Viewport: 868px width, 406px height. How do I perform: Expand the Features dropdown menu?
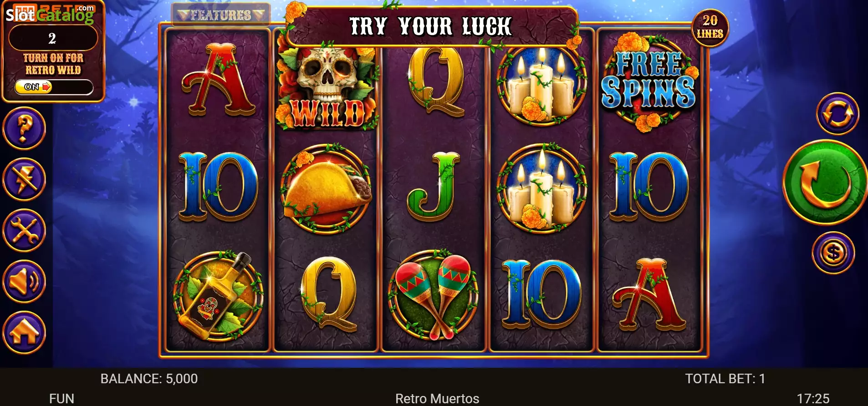pos(221,15)
